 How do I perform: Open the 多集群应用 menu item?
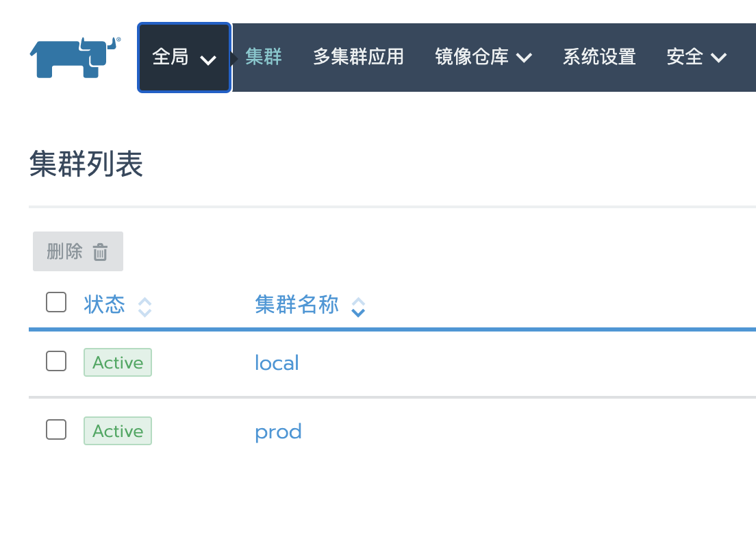pos(358,57)
